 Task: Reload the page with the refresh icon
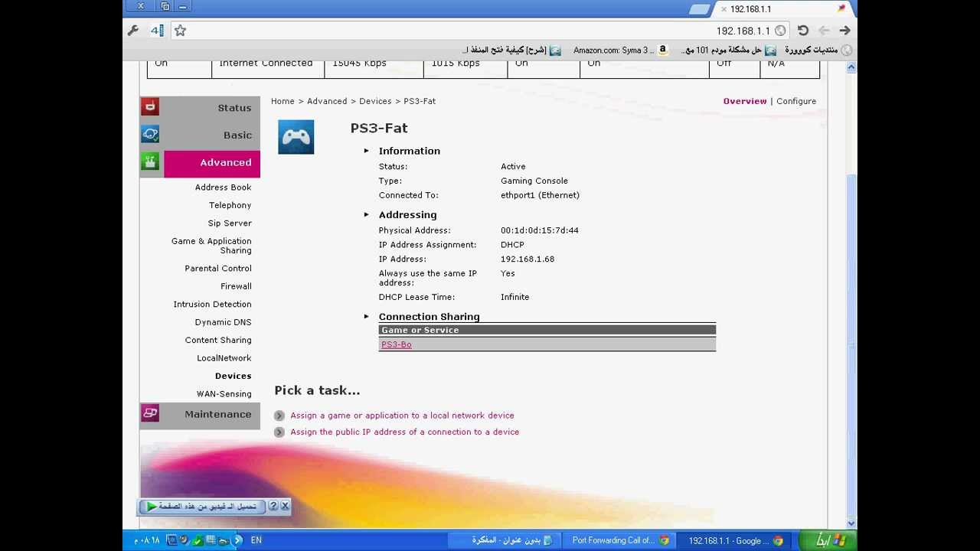click(802, 31)
